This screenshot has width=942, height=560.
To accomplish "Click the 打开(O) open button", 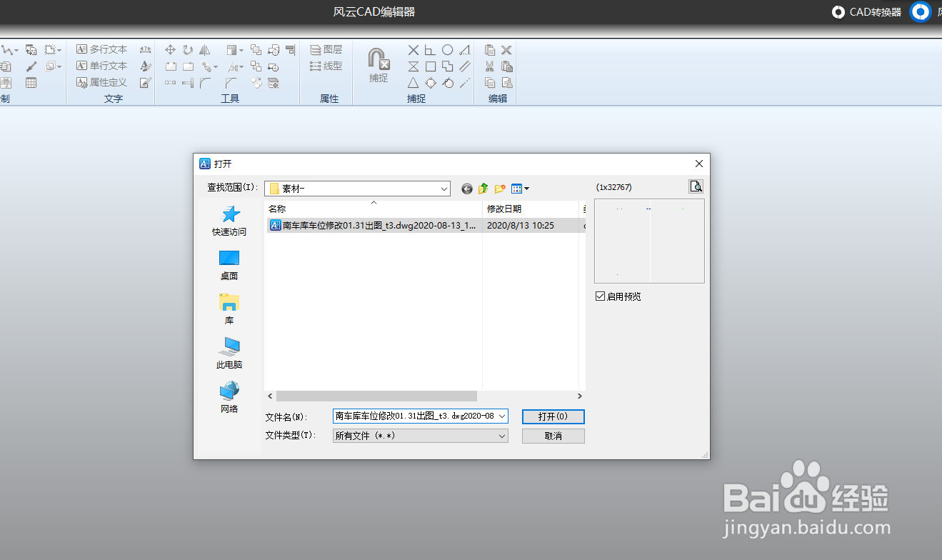I will pyautogui.click(x=553, y=416).
